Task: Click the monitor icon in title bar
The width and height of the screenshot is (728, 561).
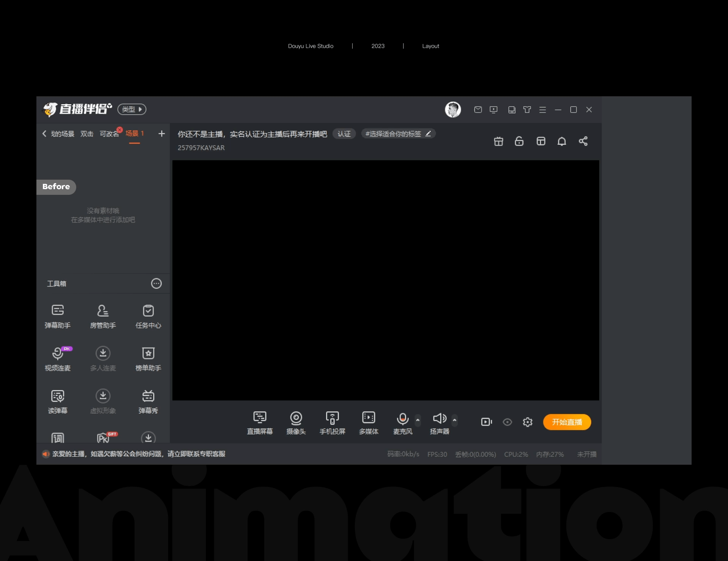Action: (512, 110)
